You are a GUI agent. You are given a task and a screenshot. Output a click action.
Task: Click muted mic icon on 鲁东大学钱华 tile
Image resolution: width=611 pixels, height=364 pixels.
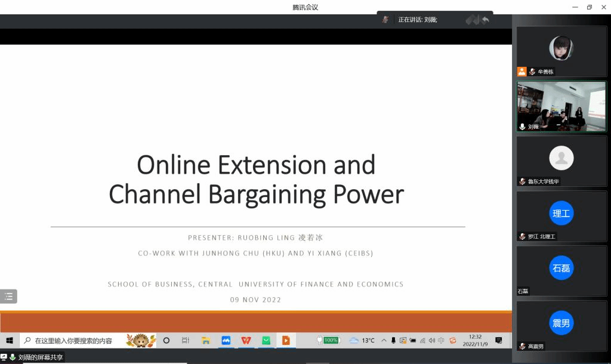(x=523, y=181)
